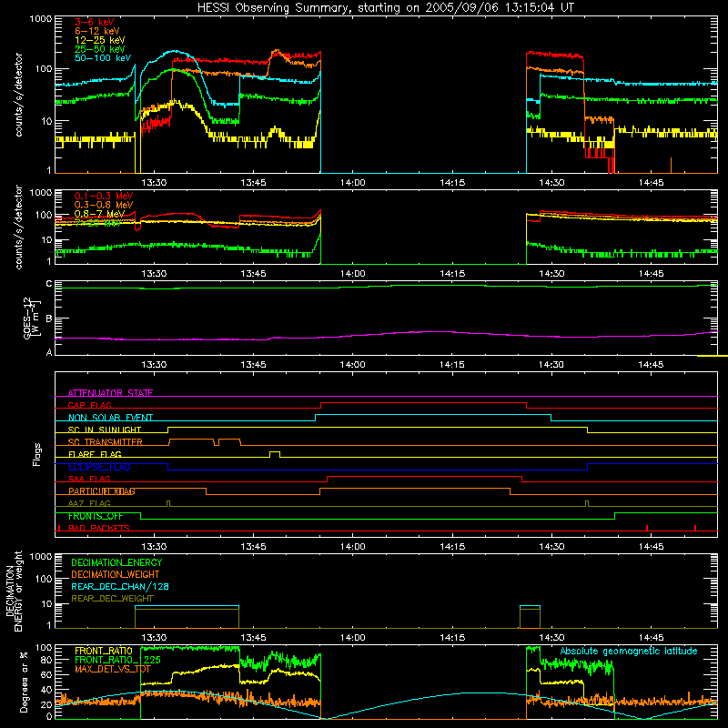The image size is (728, 728).
Task: Click the 'Degrees or %' axis title
Action: tap(24, 682)
